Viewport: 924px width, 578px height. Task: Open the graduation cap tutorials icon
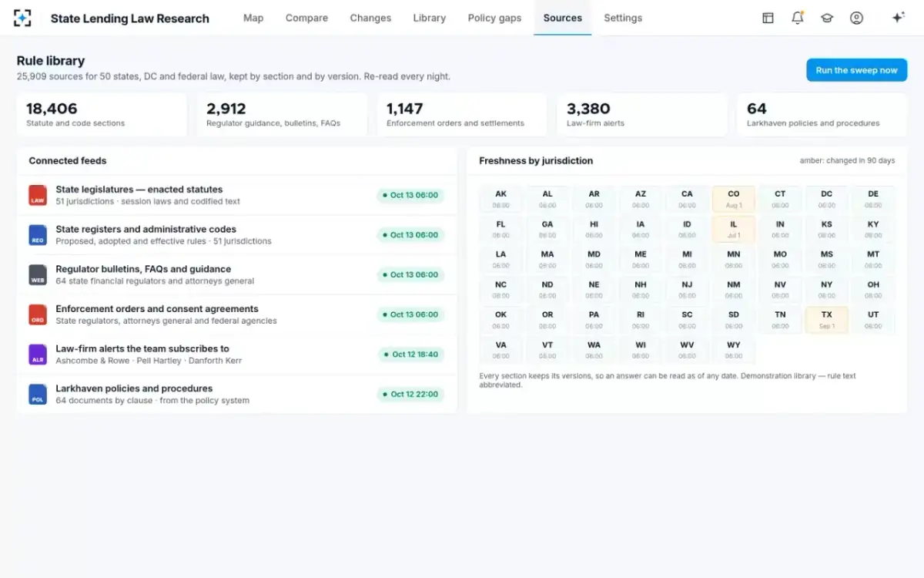pos(827,18)
